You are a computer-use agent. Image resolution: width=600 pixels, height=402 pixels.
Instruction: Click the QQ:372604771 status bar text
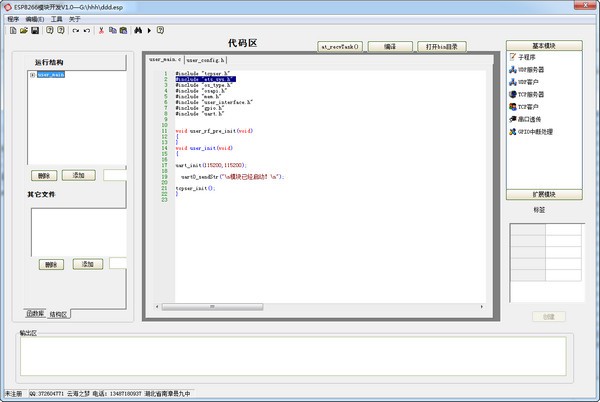(x=46, y=394)
